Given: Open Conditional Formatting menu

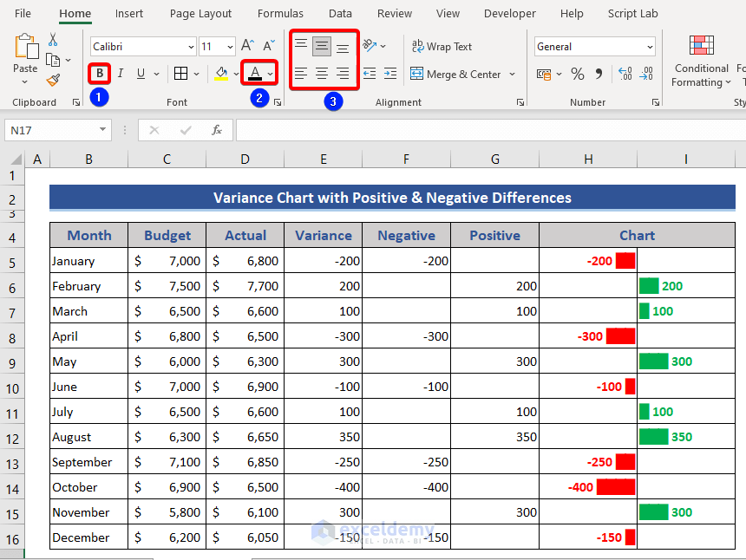Looking at the screenshot, I should click(701, 61).
